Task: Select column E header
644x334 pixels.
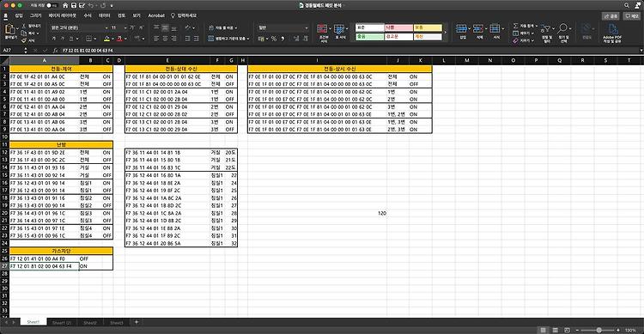Action: 167,60
